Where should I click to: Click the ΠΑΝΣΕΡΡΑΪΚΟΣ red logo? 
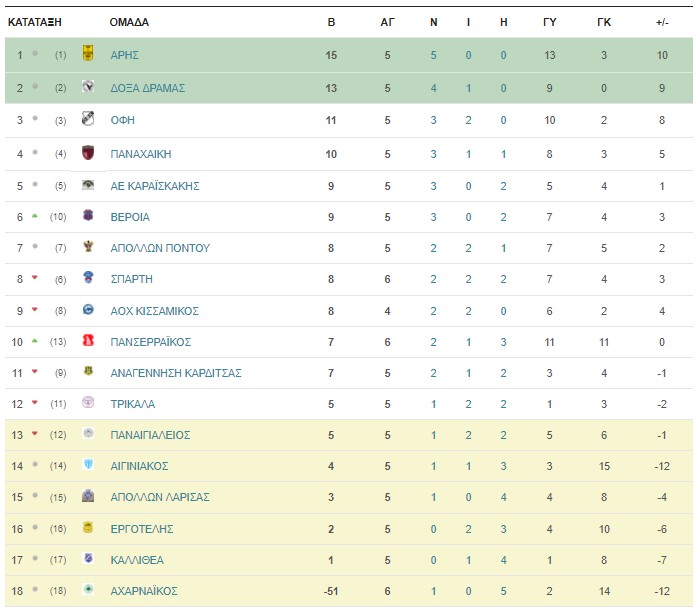(x=88, y=340)
